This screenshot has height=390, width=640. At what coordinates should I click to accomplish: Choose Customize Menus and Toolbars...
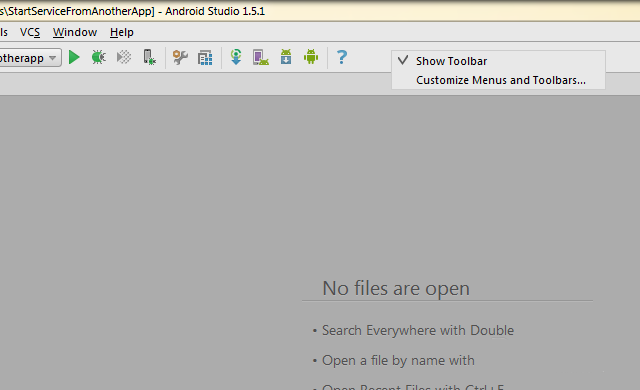(498, 80)
